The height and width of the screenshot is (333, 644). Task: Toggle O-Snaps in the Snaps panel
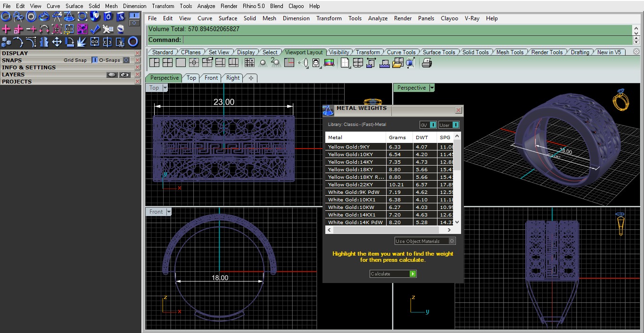click(x=126, y=60)
